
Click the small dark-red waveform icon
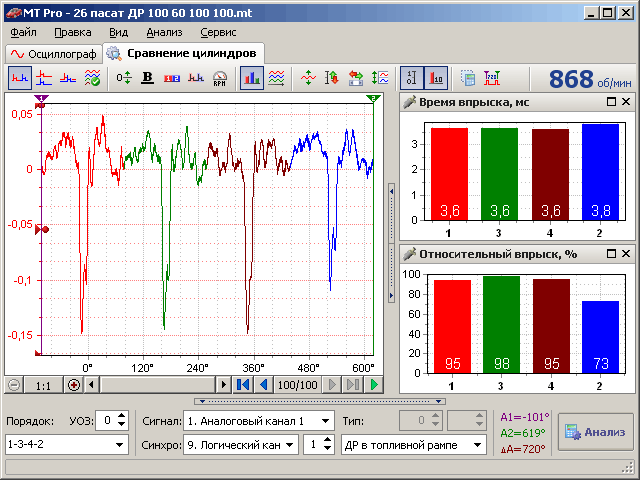pyautogui.click(x=196, y=78)
